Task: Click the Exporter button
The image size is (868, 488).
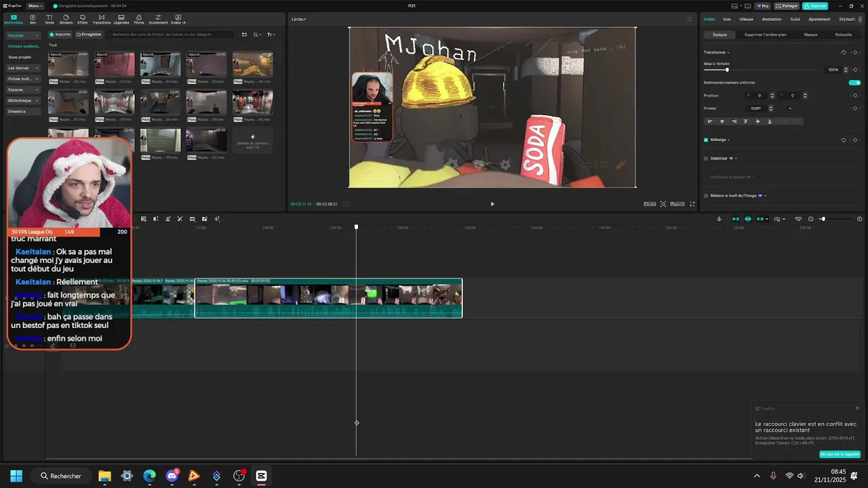Action: click(x=815, y=5)
